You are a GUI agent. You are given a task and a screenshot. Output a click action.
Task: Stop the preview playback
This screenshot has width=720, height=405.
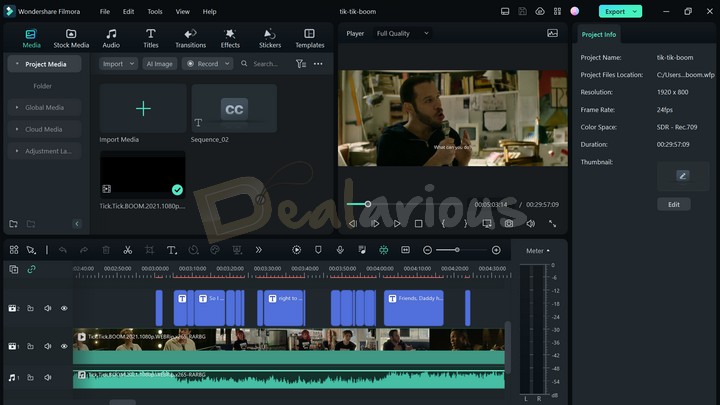coord(418,224)
